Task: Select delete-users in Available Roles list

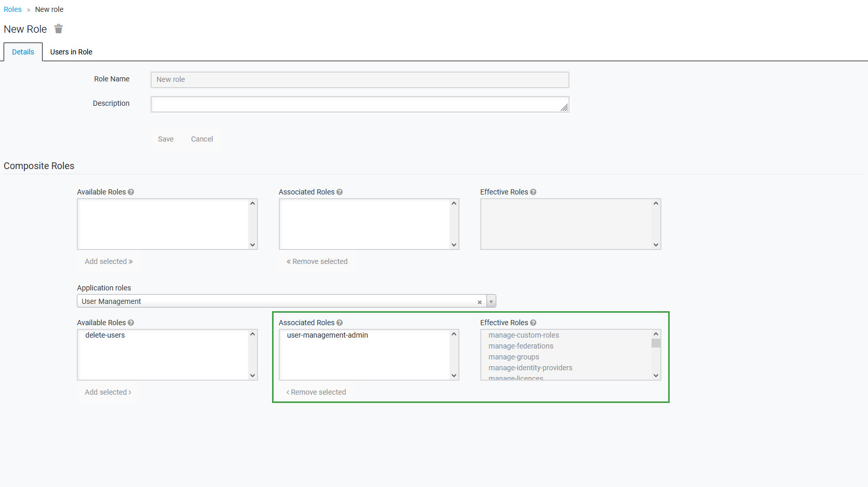Action: coord(105,336)
